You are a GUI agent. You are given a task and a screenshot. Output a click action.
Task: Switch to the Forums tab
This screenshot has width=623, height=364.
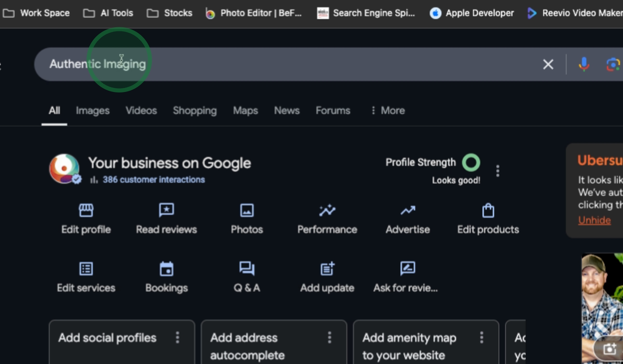point(333,111)
